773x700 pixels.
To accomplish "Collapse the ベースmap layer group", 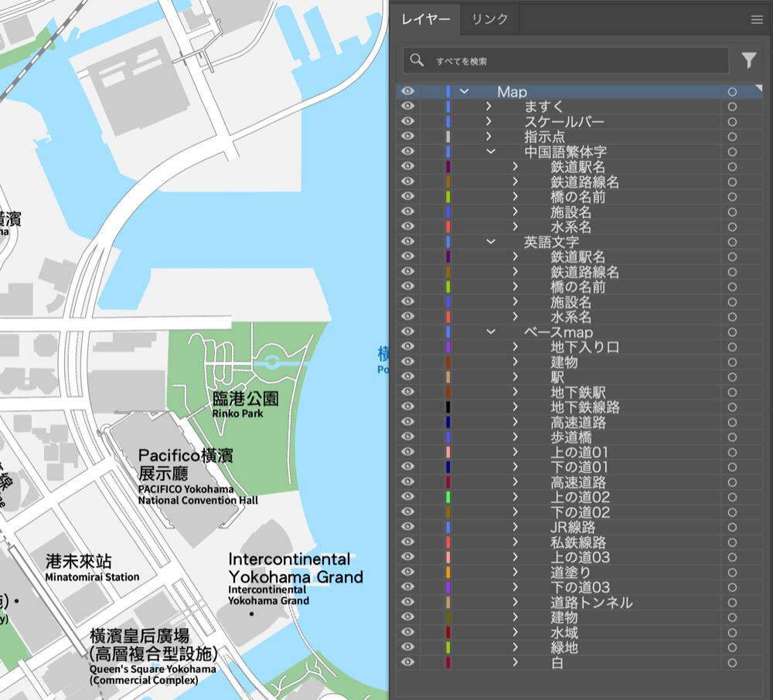I will point(490,332).
